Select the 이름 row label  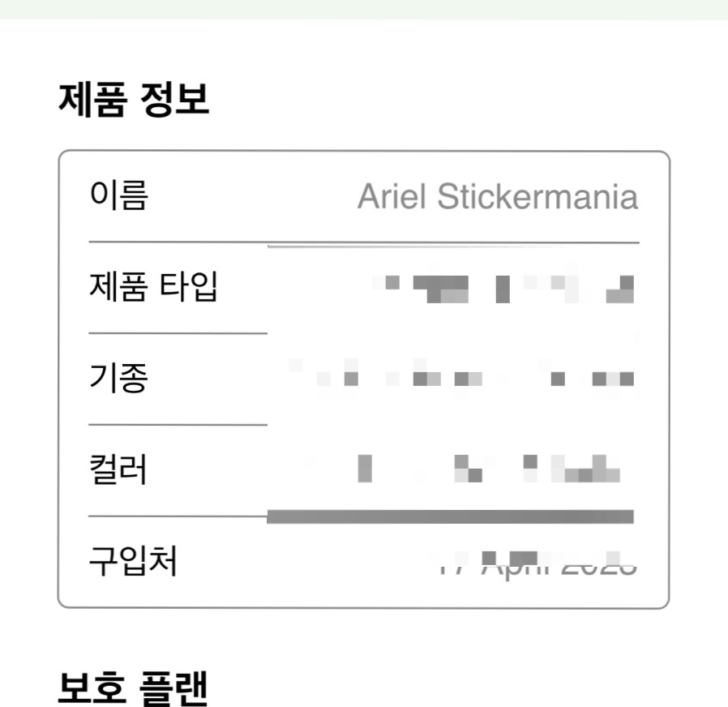click(119, 195)
